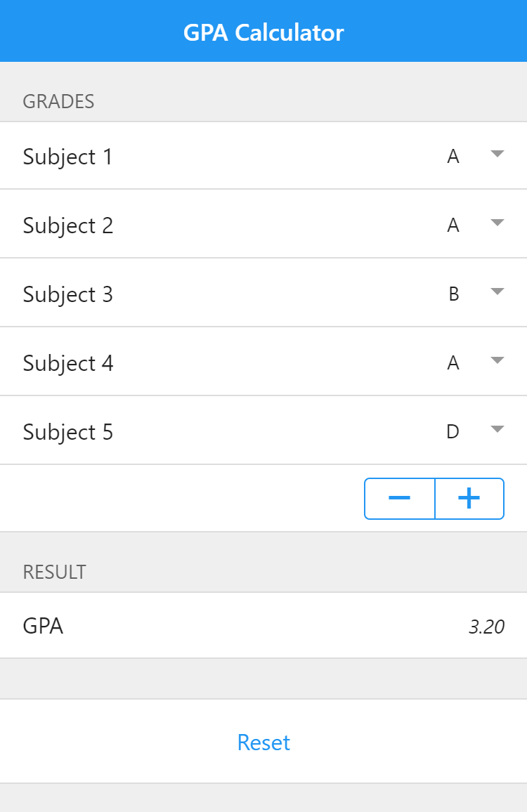Select the grade B value for Subject 3

coord(453,294)
